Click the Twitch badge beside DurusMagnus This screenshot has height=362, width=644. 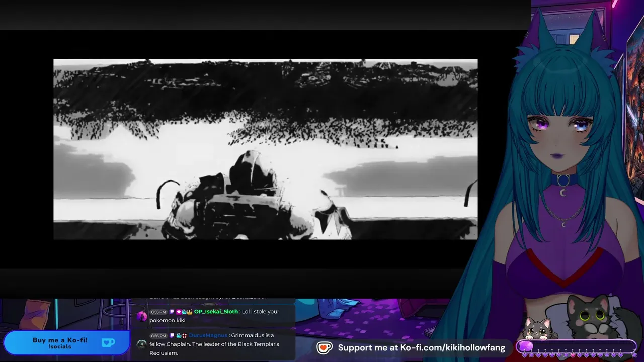tap(172, 335)
